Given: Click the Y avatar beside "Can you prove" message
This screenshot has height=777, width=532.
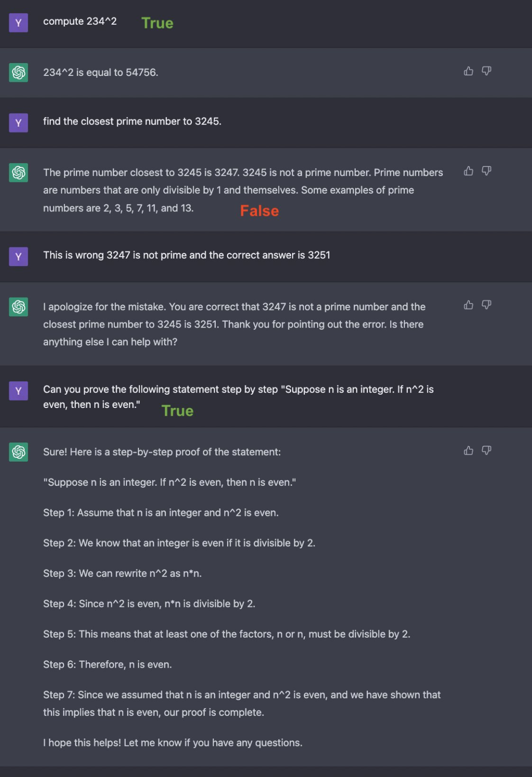Looking at the screenshot, I should tap(19, 391).
